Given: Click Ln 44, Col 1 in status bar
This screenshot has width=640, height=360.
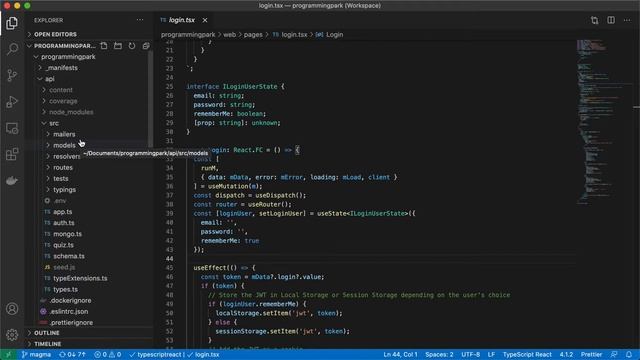Looking at the screenshot, I should pyautogui.click(x=400, y=354).
